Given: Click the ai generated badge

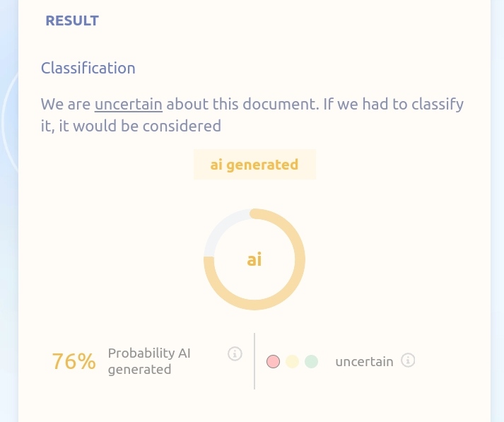Looking at the screenshot, I should 254,165.
